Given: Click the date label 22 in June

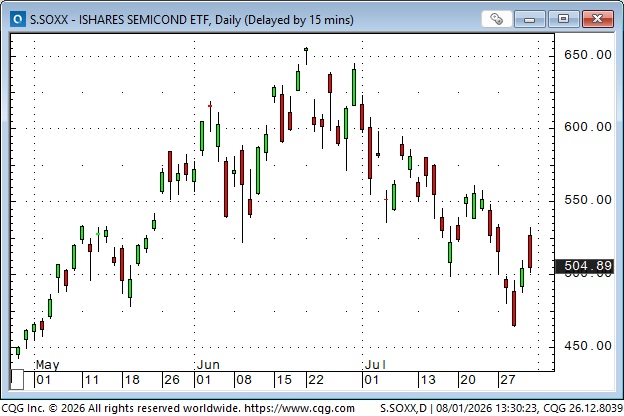Looking at the screenshot, I should 316,380.
